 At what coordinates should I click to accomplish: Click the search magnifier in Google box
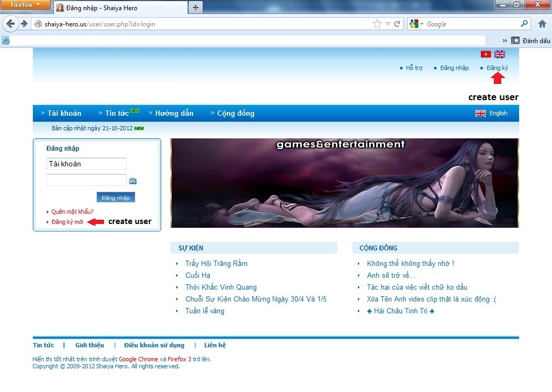(x=525, y=24)
